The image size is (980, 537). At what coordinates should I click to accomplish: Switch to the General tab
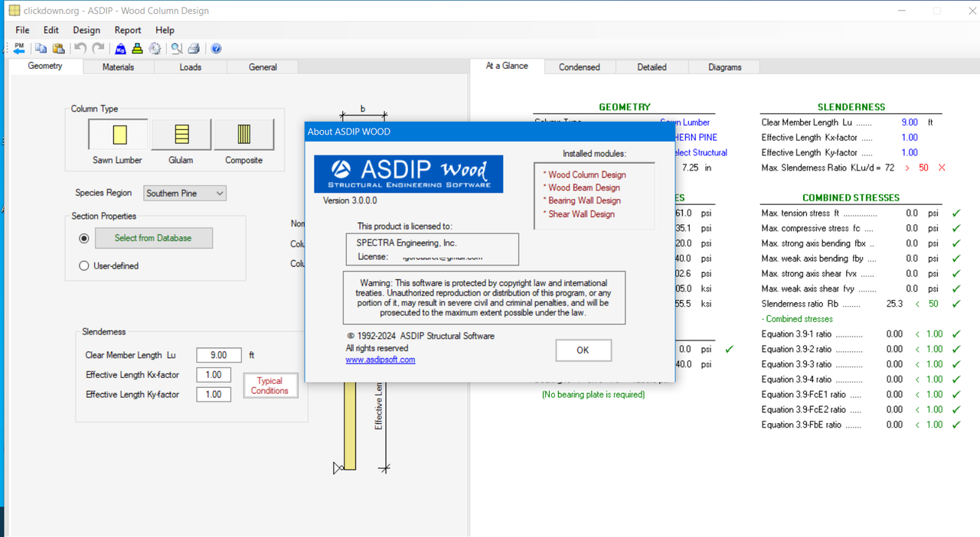(x=263, y=67)
